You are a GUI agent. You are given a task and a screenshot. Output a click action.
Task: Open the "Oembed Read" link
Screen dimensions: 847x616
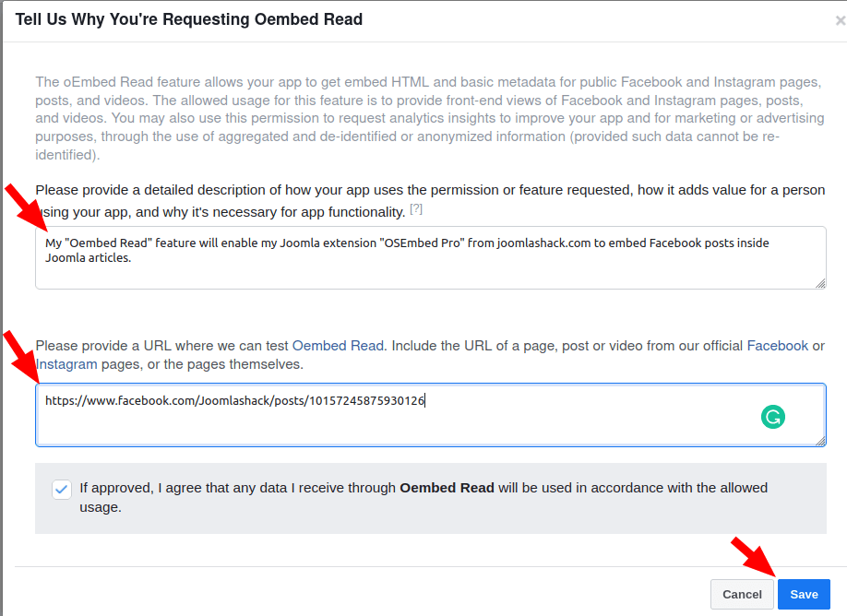pyautogui.click(x=337, y=346)
